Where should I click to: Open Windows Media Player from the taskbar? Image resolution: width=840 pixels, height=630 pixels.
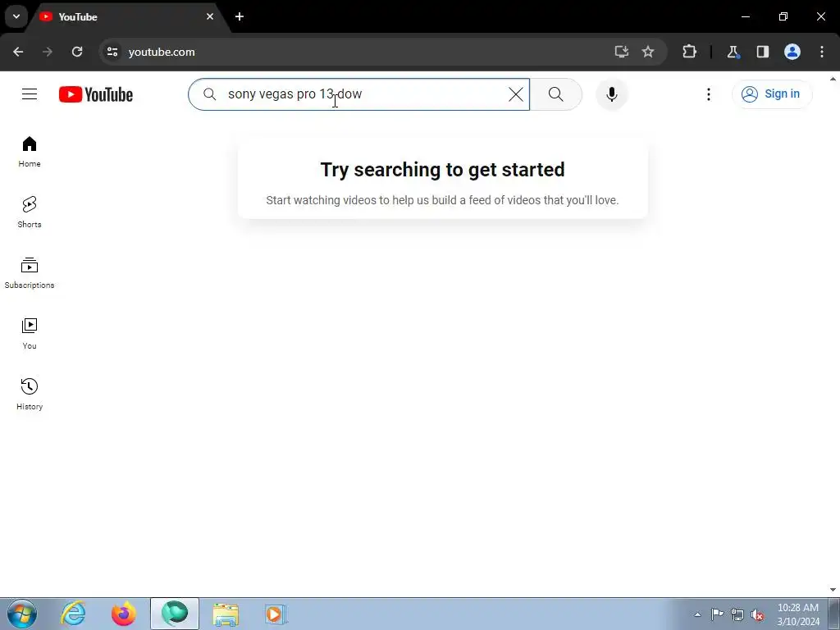pos(276,614)
